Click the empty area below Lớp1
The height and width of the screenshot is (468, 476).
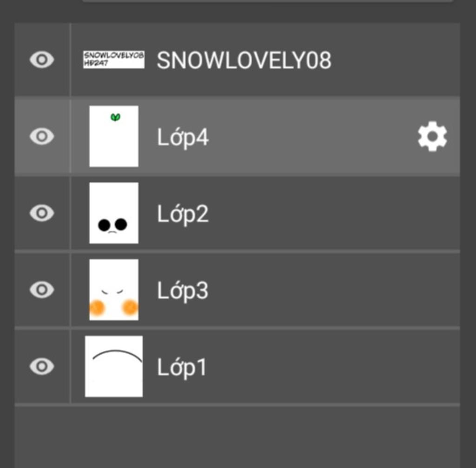(237, 437)
